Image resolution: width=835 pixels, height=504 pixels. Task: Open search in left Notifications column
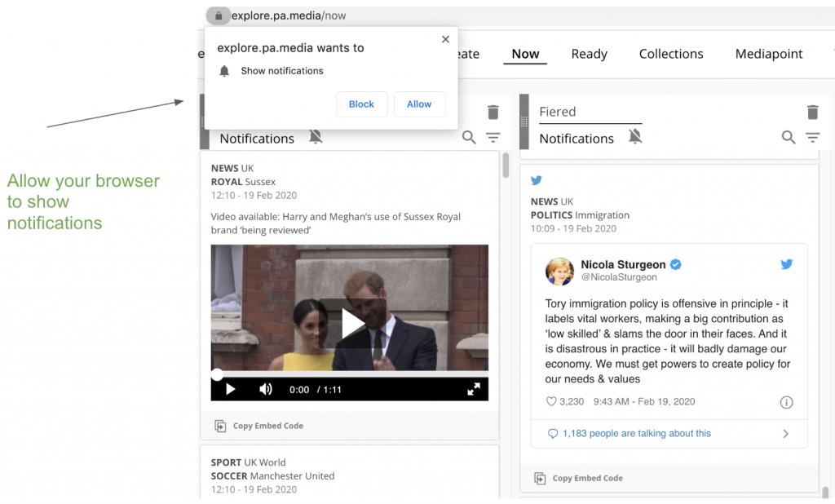pos(469,138)
